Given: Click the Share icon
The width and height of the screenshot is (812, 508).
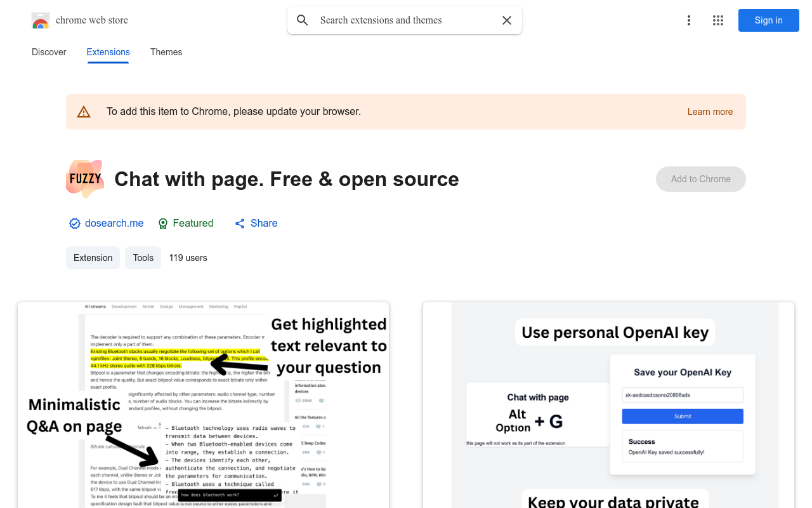Looking at the screenshot, I should 240,224.
